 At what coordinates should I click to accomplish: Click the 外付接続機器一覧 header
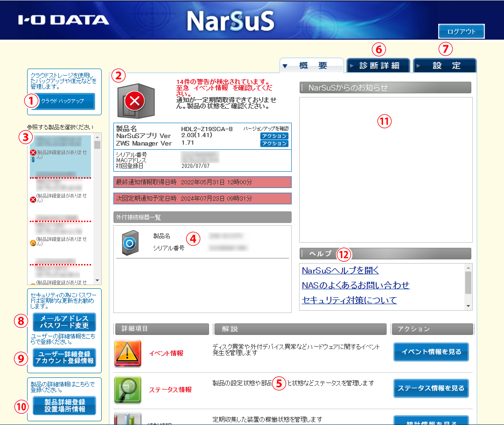click(x=203, y=217)
